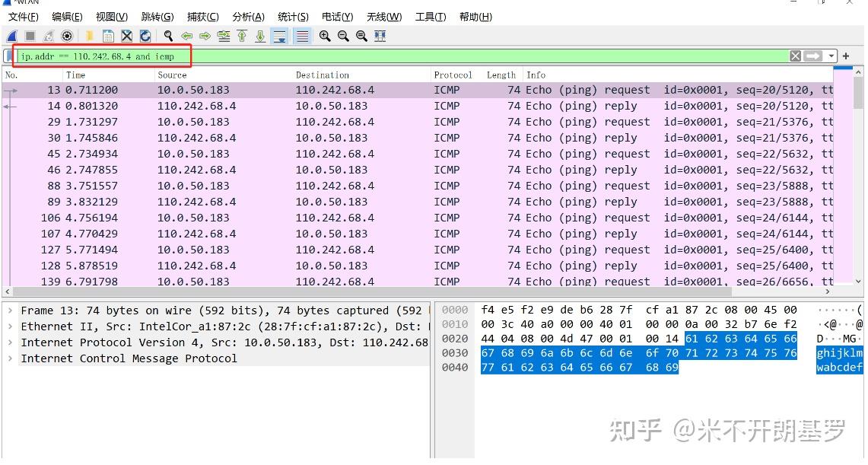Open capture options gear icon
The height and width of the screenshot is (465, 868).
[67, 36]
